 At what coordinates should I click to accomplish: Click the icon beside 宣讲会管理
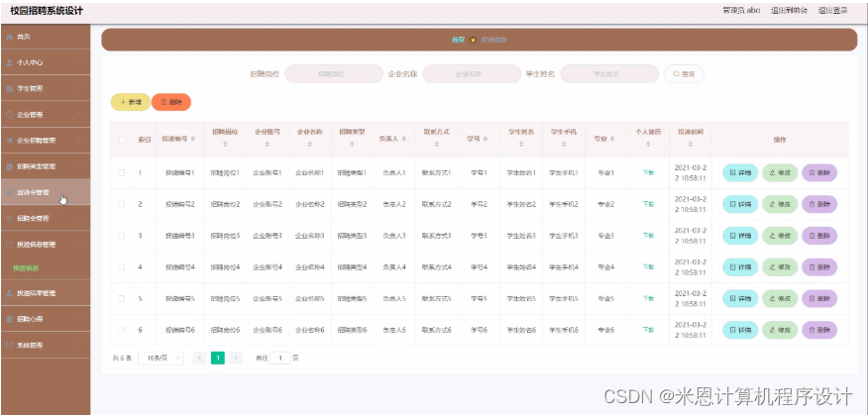click(x=9, y=192)
